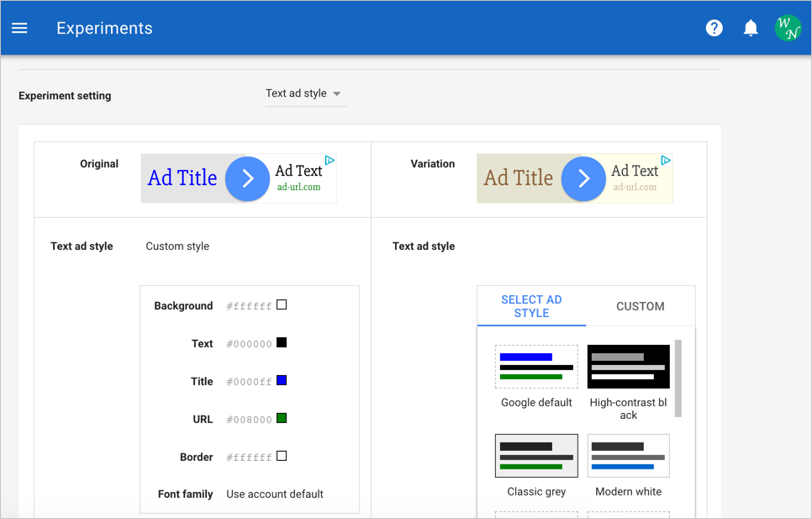Click the blue Title color swatch
Screen dimensions: 812x519
click(x=282, y=381)
